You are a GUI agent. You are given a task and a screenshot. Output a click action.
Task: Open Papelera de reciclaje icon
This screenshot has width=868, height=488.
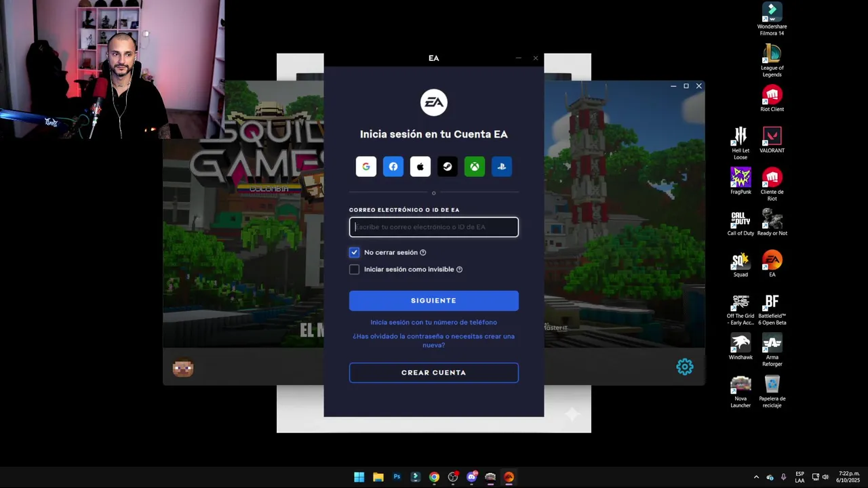(772, 391)
